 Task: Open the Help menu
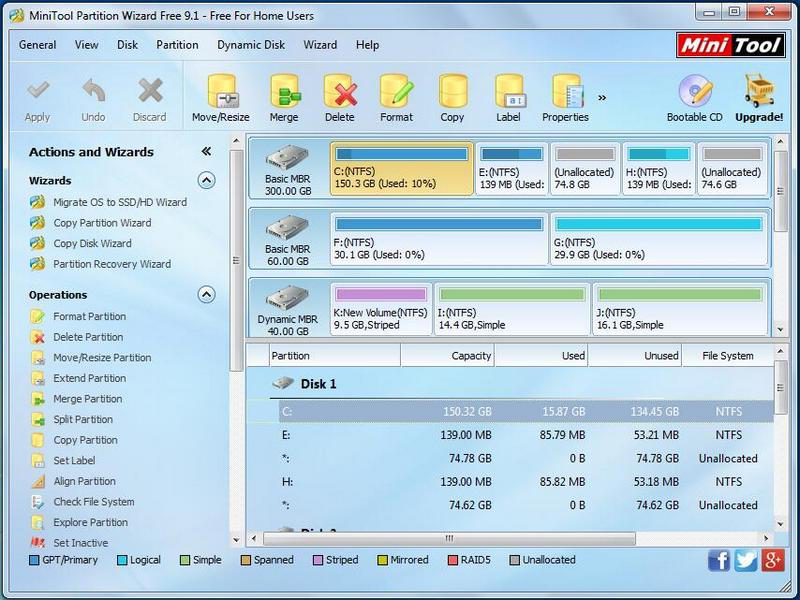pyautogui.click(x=367, y=45)
